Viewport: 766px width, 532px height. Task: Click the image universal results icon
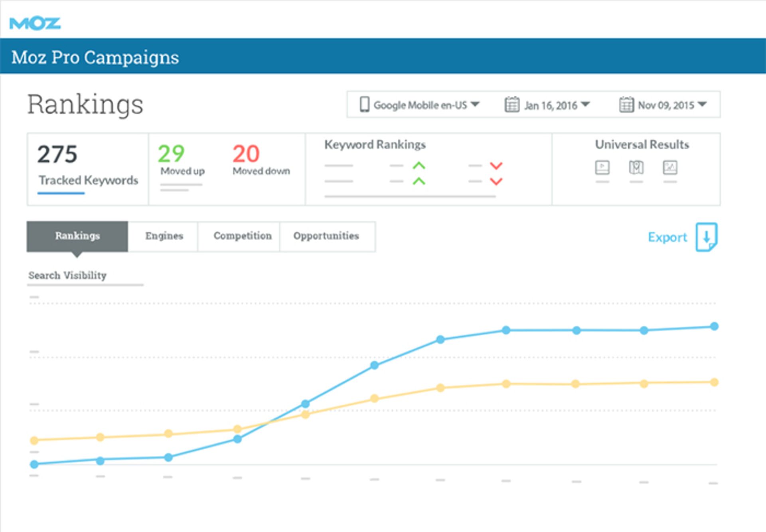pos(670,167)
